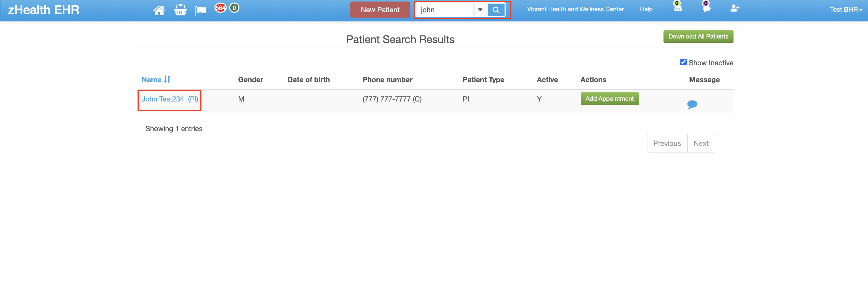Open the Help menu

[646, 9]
